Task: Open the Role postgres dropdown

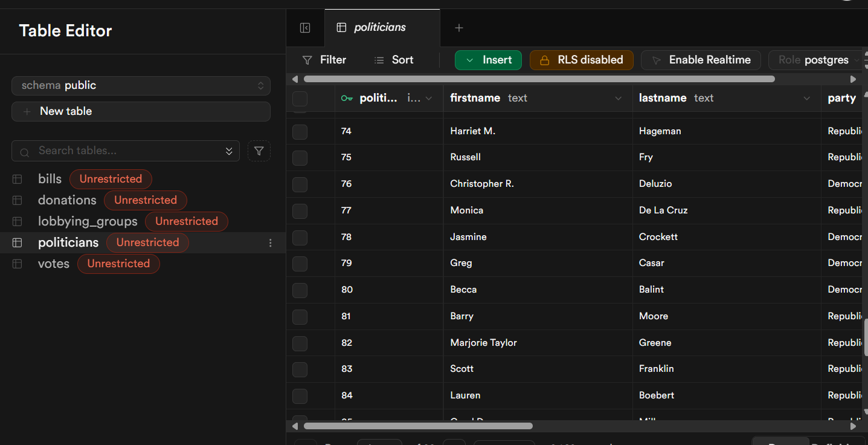Action: click(x=815, y=60)
